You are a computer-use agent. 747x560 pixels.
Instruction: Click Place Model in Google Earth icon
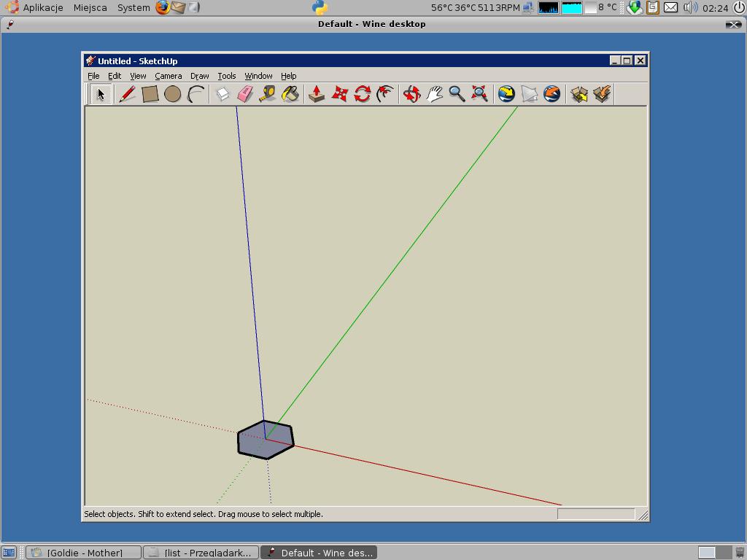551,94
